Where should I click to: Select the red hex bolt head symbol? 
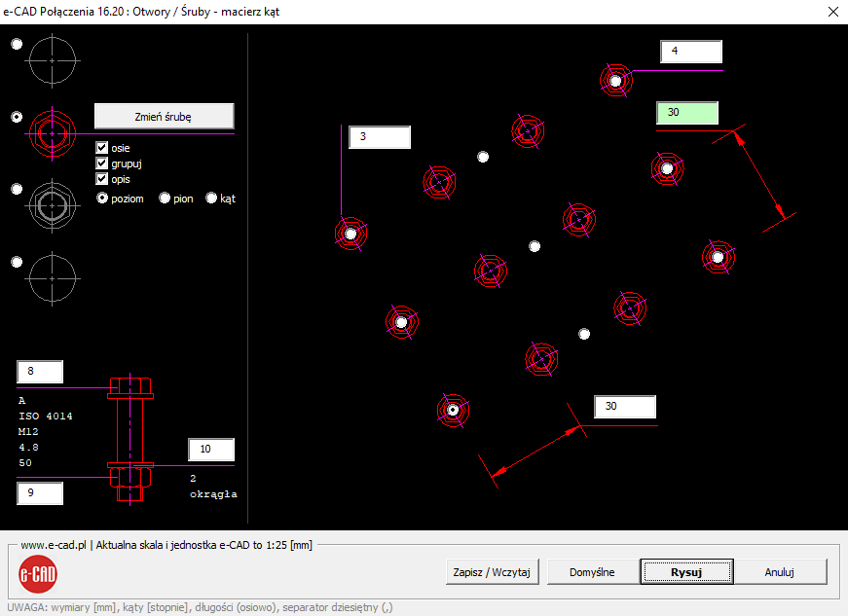(52, 133)
